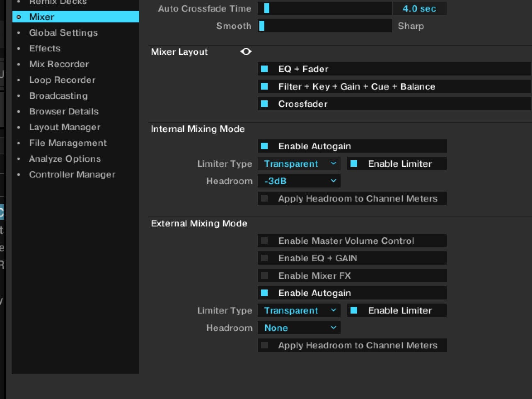Open Internal Limiter Type Transparent dropdown

click(299, 164)
